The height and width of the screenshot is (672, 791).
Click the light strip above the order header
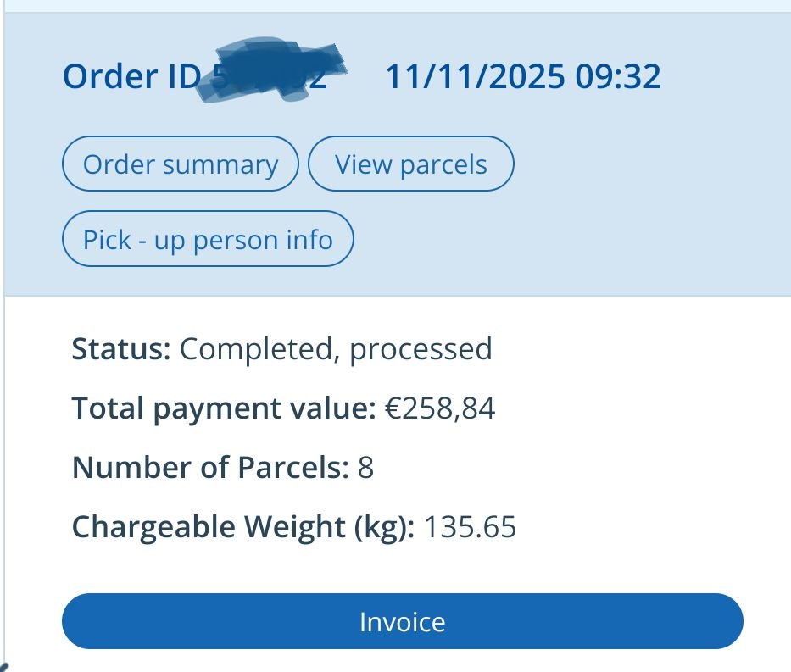click(395, 5)
